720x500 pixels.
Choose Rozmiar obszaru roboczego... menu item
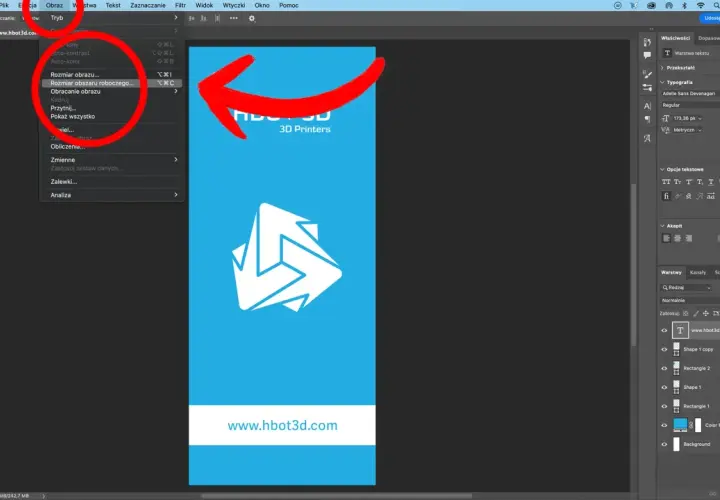click(x=112, y=83)
